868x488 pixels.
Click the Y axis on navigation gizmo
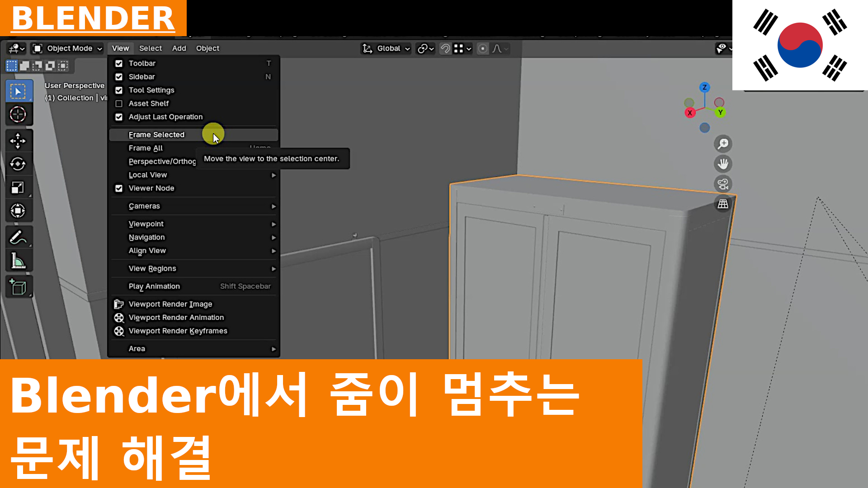(x=720, y=112)
